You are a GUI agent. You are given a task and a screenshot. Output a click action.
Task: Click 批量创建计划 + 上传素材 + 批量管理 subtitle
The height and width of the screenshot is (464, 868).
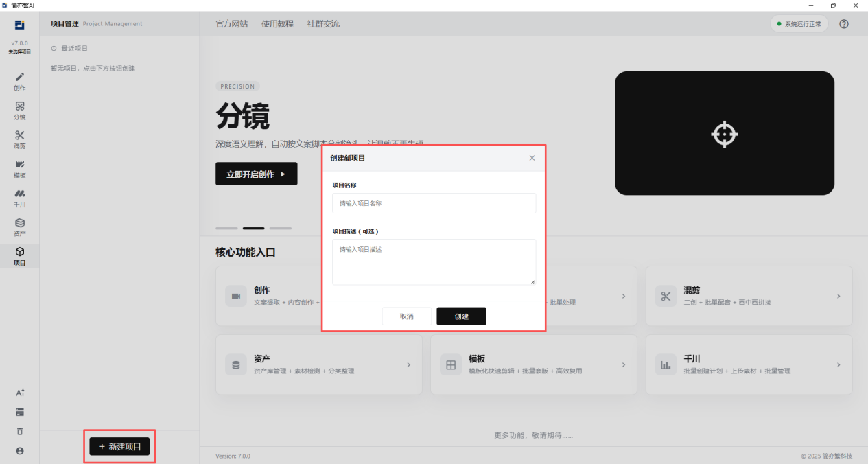tap(737, 371)
